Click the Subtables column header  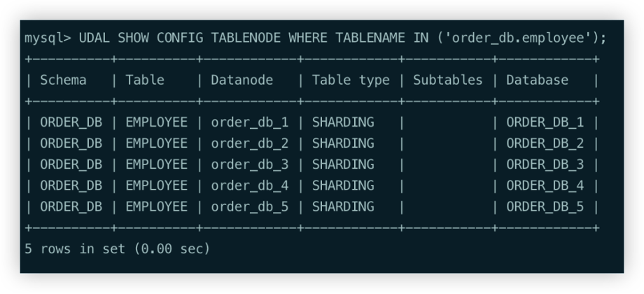click(448, 80)
